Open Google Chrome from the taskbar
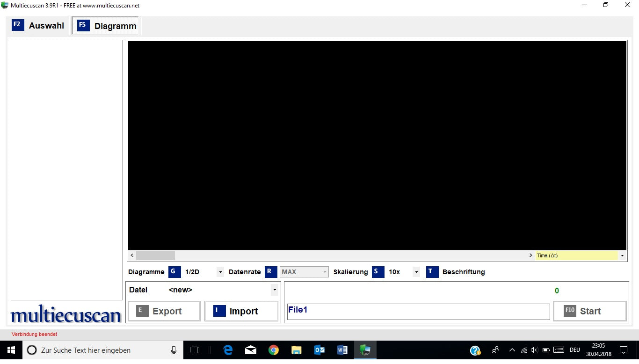 (274, 350)
